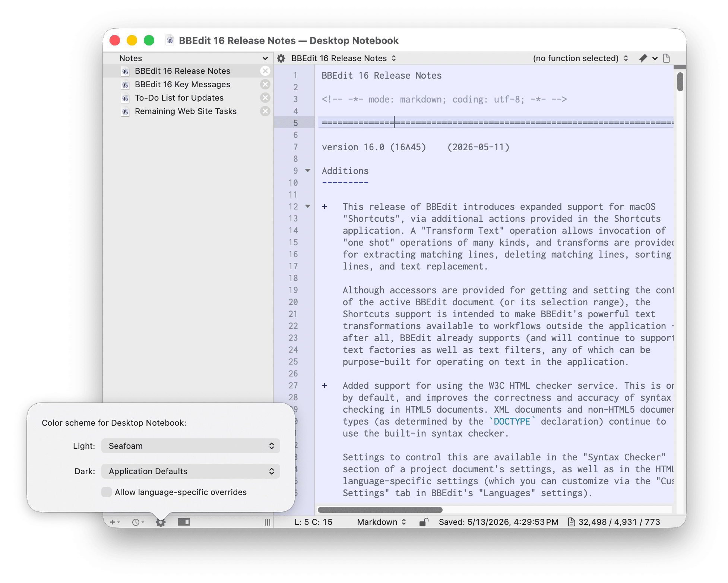
Task: Click the document icon in the navigation bar
Action: click(x=667, y=58)
